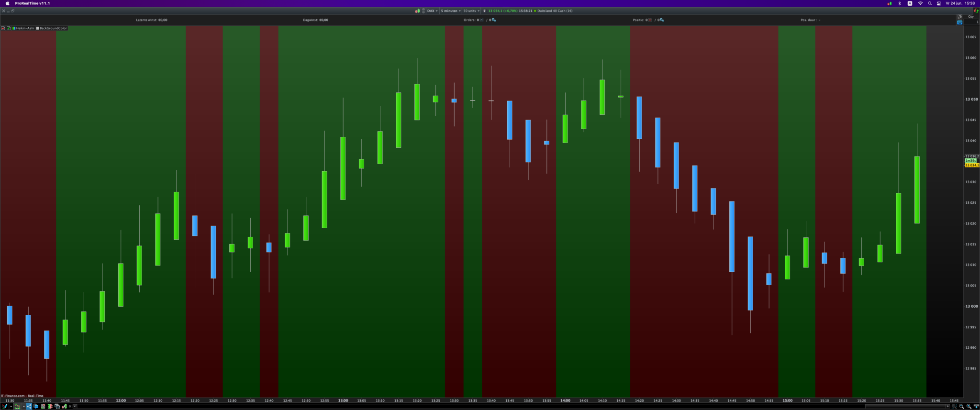Select the drawing pencil tool
The height and width of the screenshot is (410, 980).
click(x=5, y=406)
